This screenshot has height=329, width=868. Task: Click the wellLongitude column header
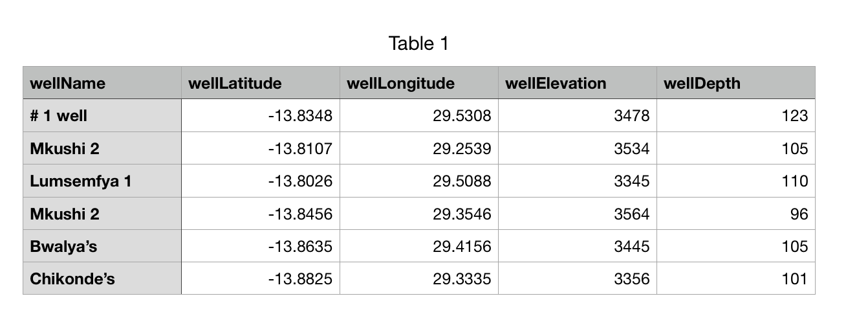(419, 83)
